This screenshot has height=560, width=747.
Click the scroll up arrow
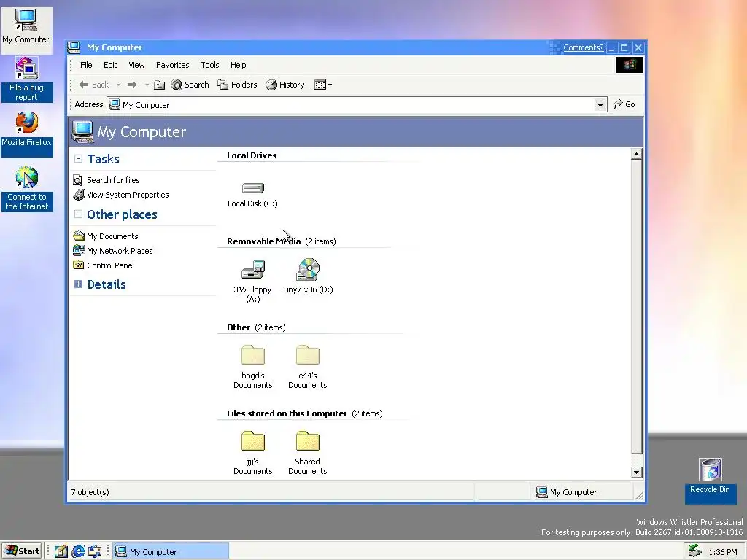[636, 155]
